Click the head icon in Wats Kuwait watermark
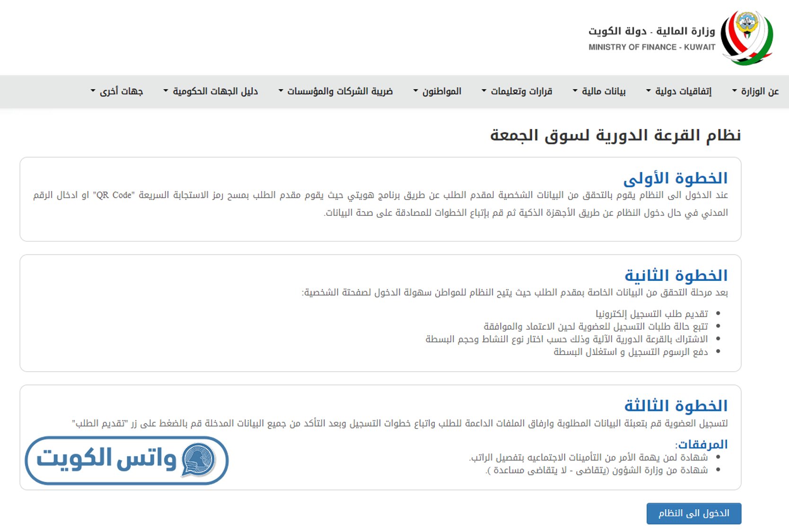This screenshot has width=789, height=532. (x=199, y=460)
